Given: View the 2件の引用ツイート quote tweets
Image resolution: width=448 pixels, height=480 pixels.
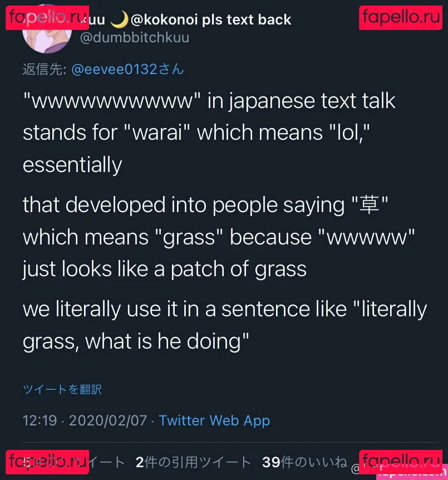Looking at the screenshot, I should point(194,462).
